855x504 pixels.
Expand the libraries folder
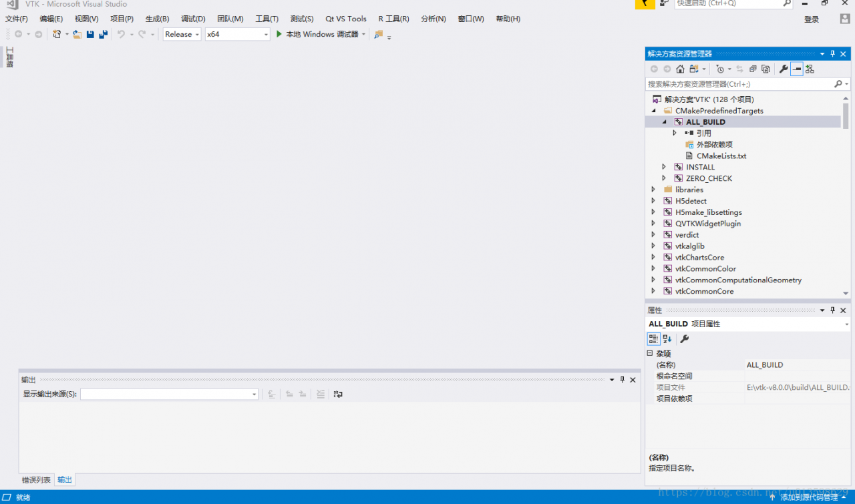pyautogui.click(x=653, y=190)
